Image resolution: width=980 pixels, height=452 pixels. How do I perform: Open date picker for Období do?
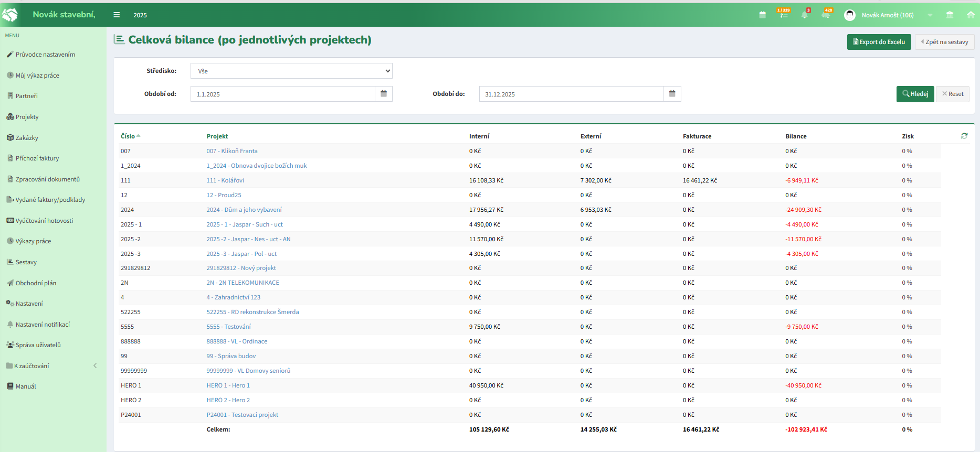(672, 94)
